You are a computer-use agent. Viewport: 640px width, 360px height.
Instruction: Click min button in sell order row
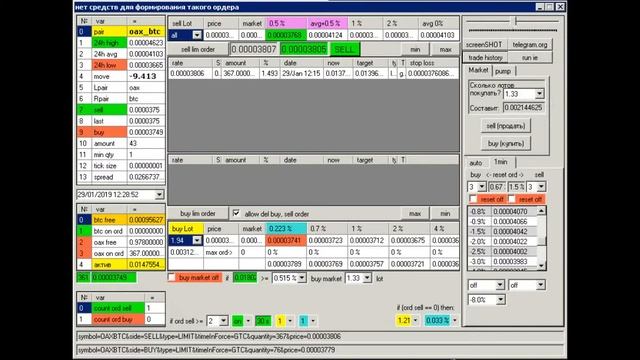click(415, 49)
